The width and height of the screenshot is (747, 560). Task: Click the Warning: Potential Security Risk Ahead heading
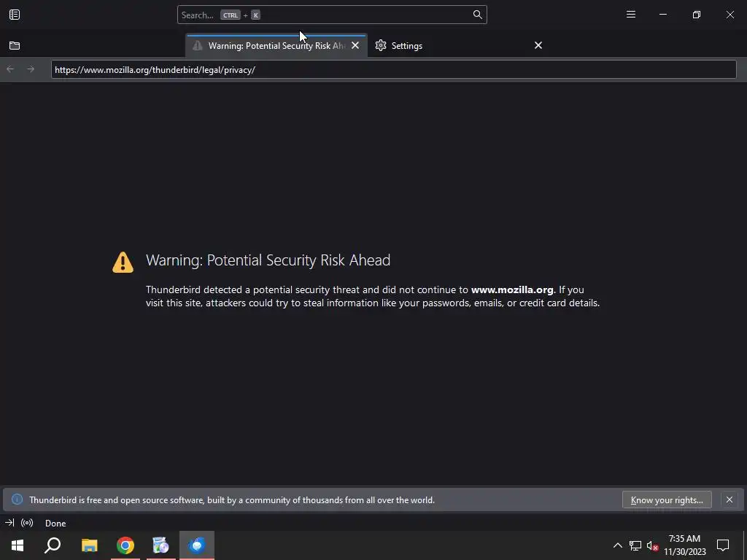(x=268, y=260)
